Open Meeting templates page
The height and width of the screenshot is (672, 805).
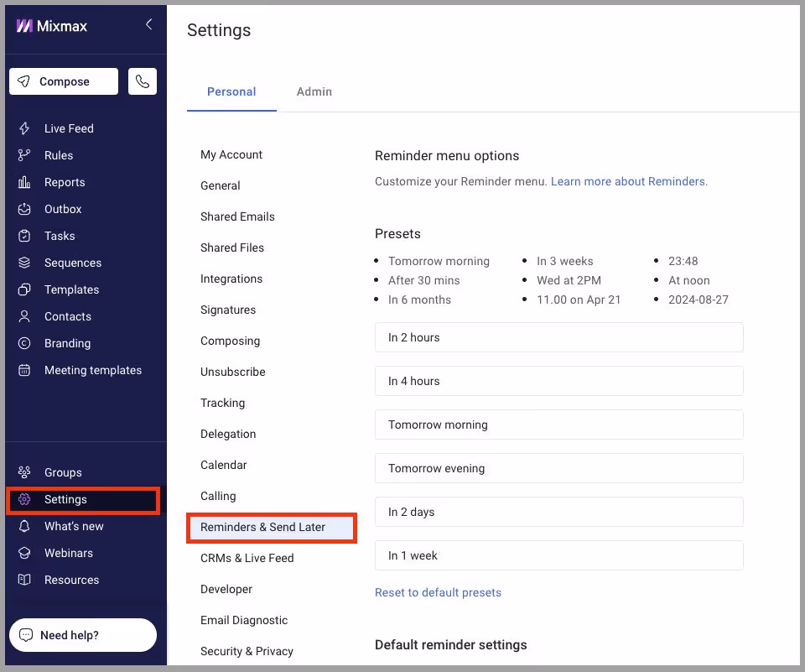(93, 371)
